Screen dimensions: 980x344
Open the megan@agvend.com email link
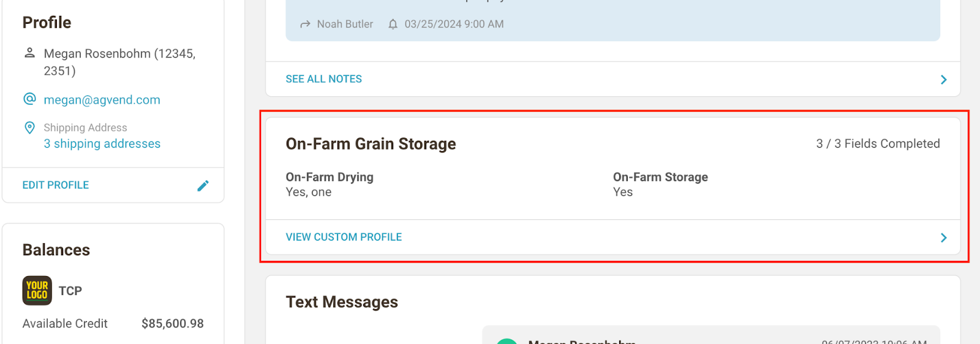(x=102, y=100)
